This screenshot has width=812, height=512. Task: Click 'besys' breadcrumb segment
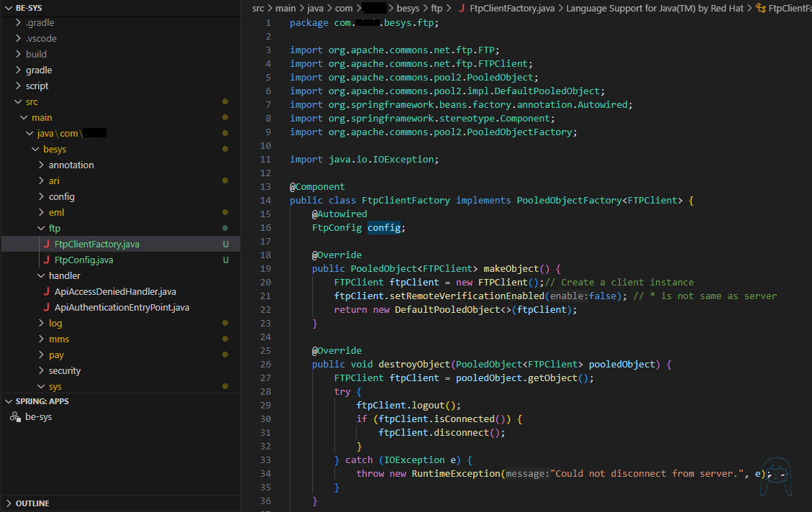(408, 9)
